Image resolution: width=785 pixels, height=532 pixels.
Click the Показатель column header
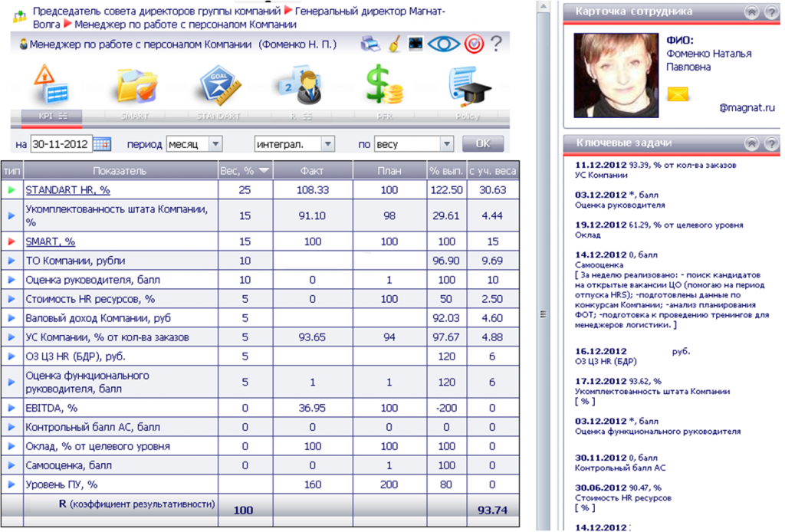click(120, 171)
